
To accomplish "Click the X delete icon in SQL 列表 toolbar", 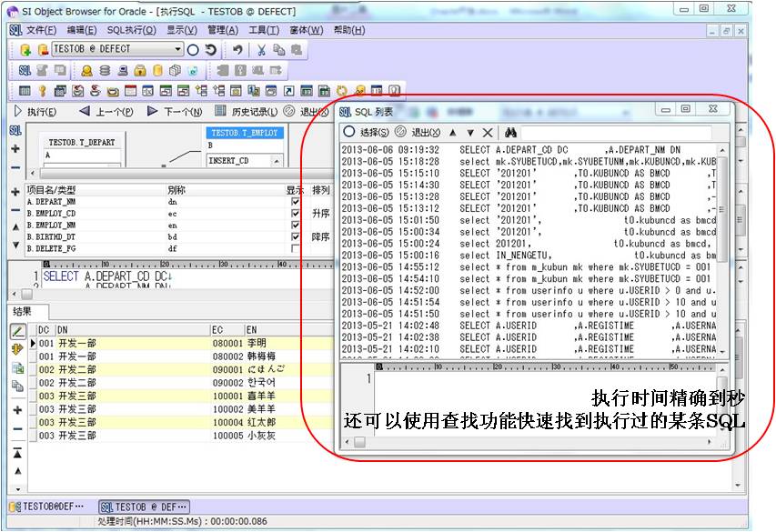I will (x=486, y=132).
